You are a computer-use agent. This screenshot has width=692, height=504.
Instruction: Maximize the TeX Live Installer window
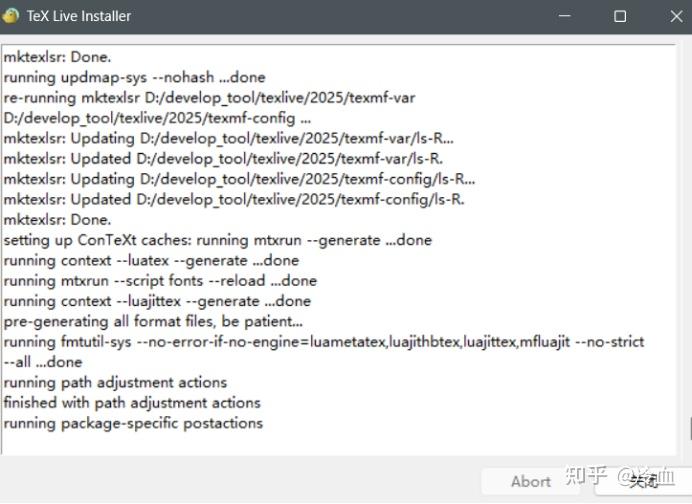(620, 16)
